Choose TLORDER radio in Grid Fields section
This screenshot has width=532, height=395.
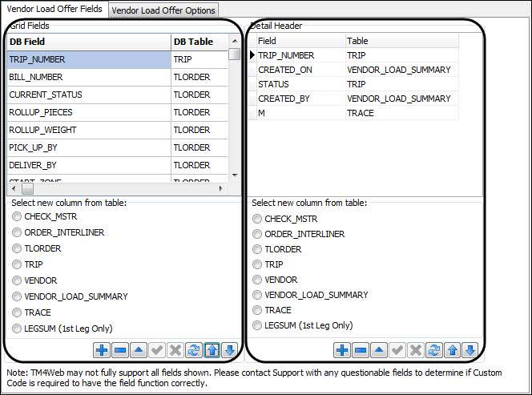pos(18,248)
